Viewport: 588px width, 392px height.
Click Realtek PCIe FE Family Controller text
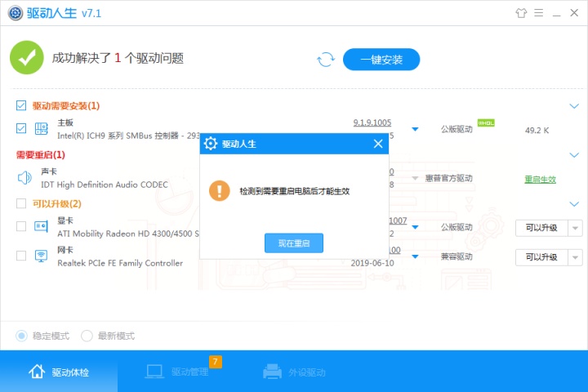(x=120, y=263)
